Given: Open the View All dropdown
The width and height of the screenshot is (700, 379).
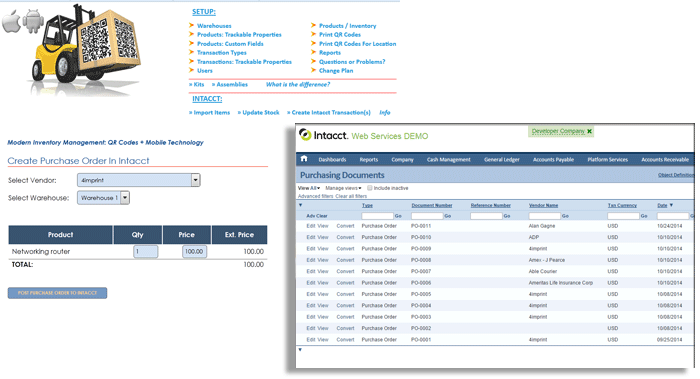Looking at the screenshot, I should tap(309, 188).
